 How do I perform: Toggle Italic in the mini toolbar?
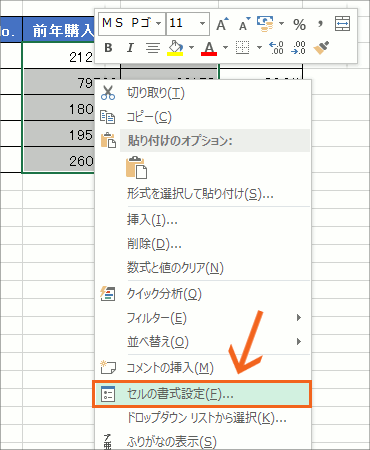point(130,48)
